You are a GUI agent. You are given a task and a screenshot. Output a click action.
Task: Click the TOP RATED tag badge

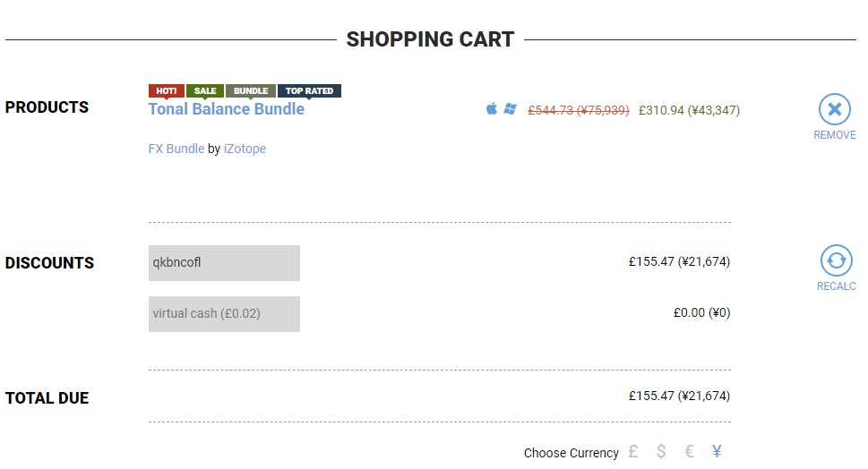point(309,90)
